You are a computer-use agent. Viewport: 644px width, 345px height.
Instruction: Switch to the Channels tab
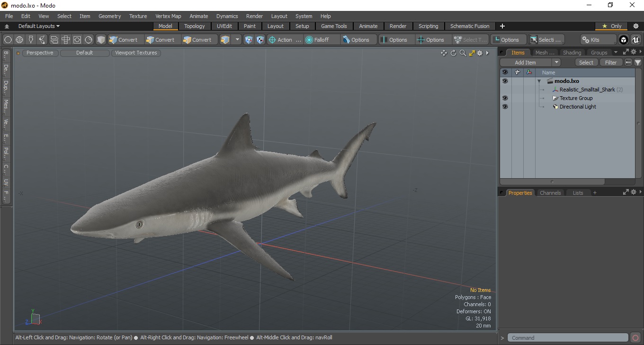[550, 193]
